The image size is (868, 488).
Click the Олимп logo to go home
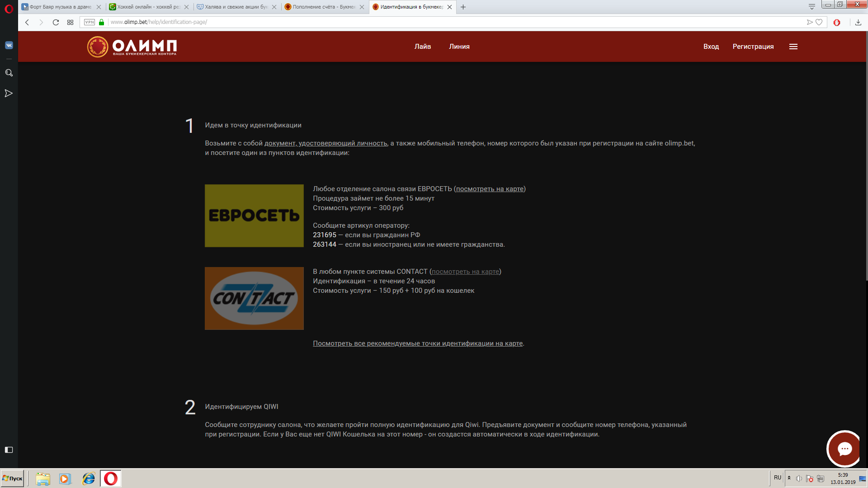coord(132,47)
